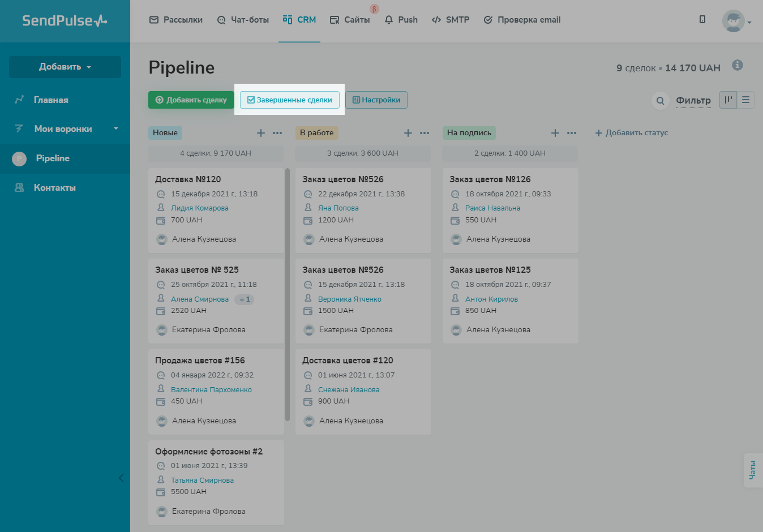The height and width of the screenshot is (532, 763).
Task: Open the Чаты side panel
Action: (753, 470)
